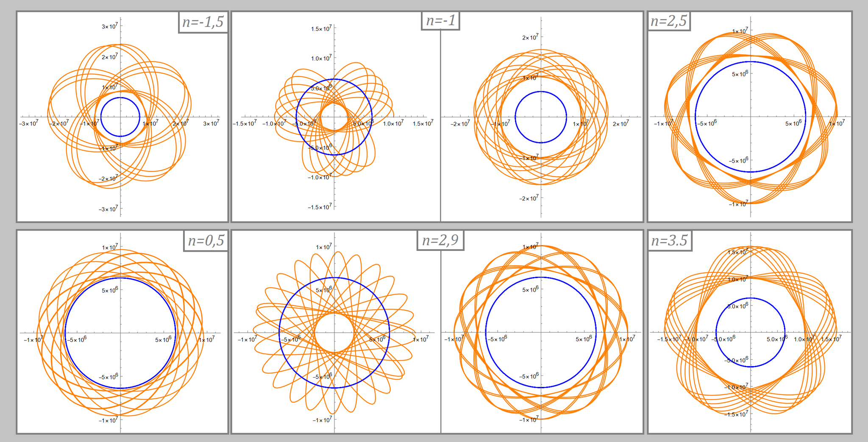The height and width of the screenshot is (442, 868).
Task: Select the orbit plot in the n=-1,5 panel
Action: pyautogui.click(x=120, y=117)
